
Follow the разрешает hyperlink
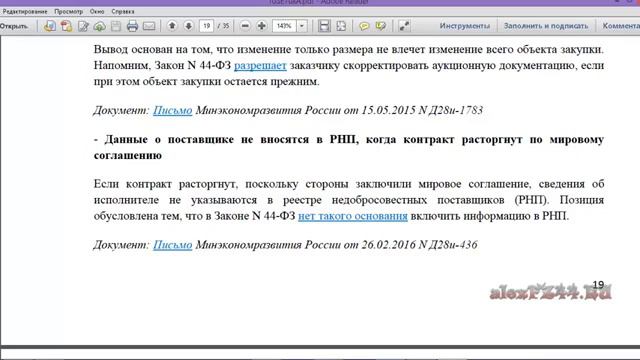click(260, 65)
